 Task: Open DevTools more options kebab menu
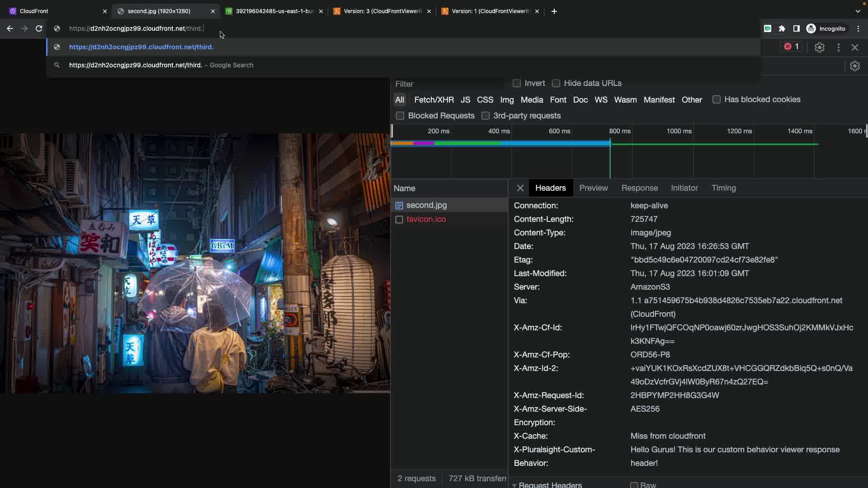click(839, 47)
